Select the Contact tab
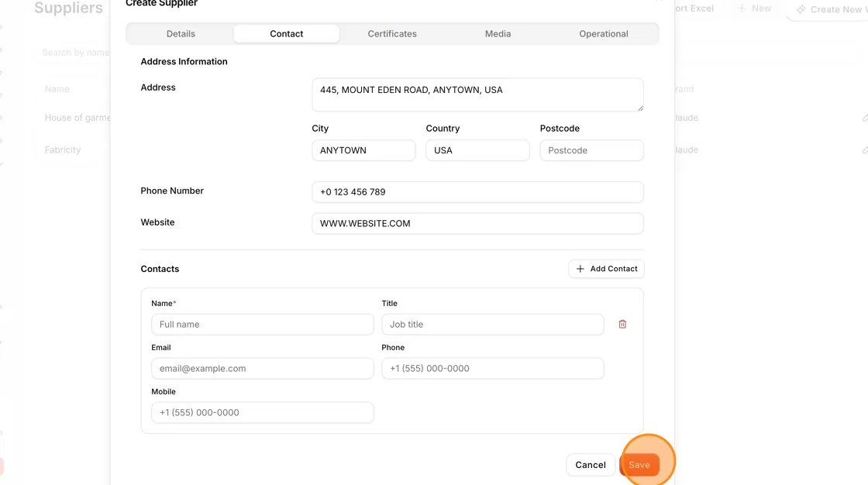This screenshot has width=868, height=485. (286, 34)
